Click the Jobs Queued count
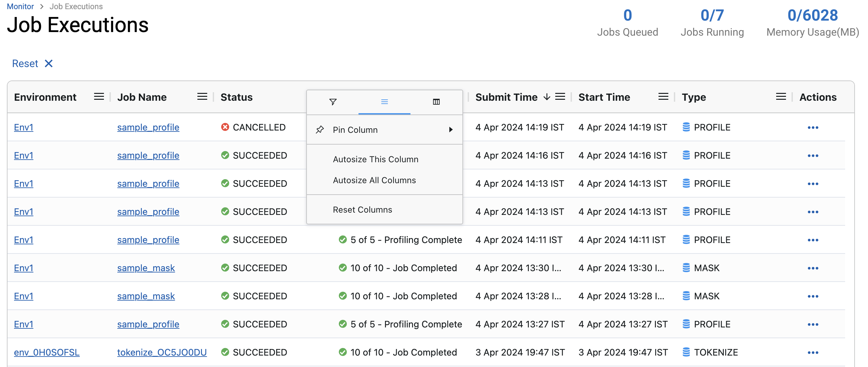Viewport: 868px width, 367px height. point(627,15)
